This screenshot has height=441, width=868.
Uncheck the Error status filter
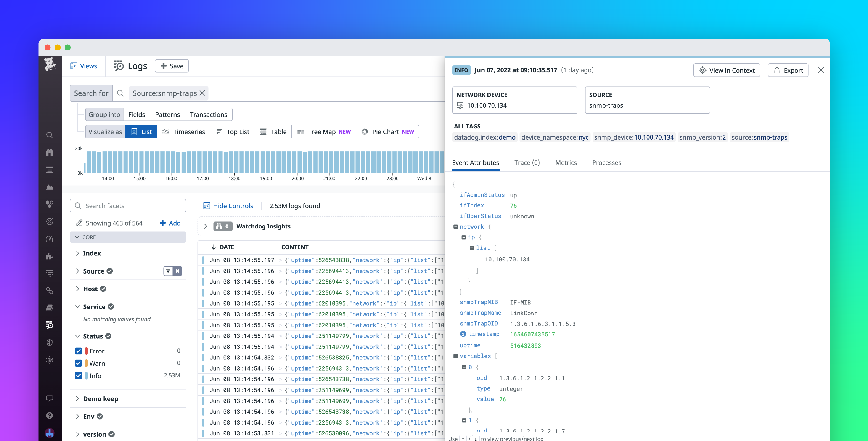point(78,351)
